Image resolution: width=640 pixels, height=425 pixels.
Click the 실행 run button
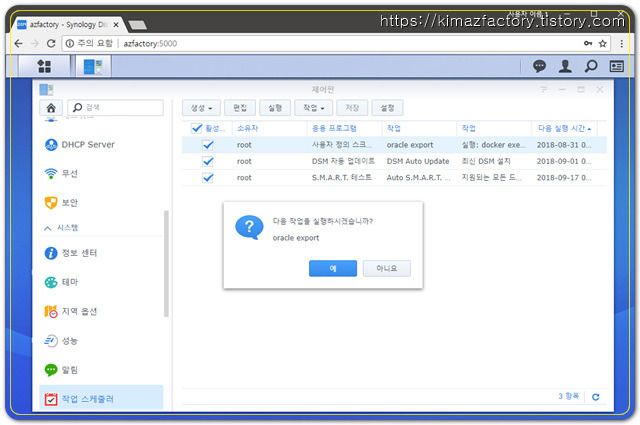click(275, 108)
